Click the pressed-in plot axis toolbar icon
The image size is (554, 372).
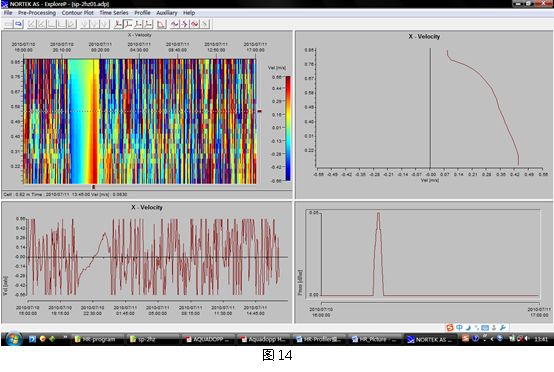(128, 24)
